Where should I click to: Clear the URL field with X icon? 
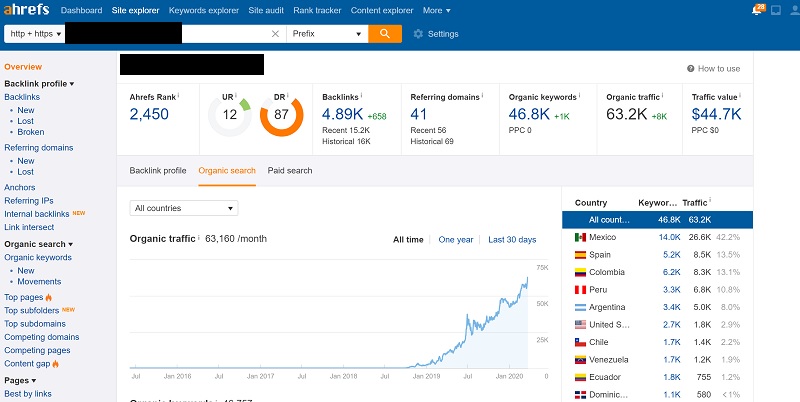tap(275, 34)
